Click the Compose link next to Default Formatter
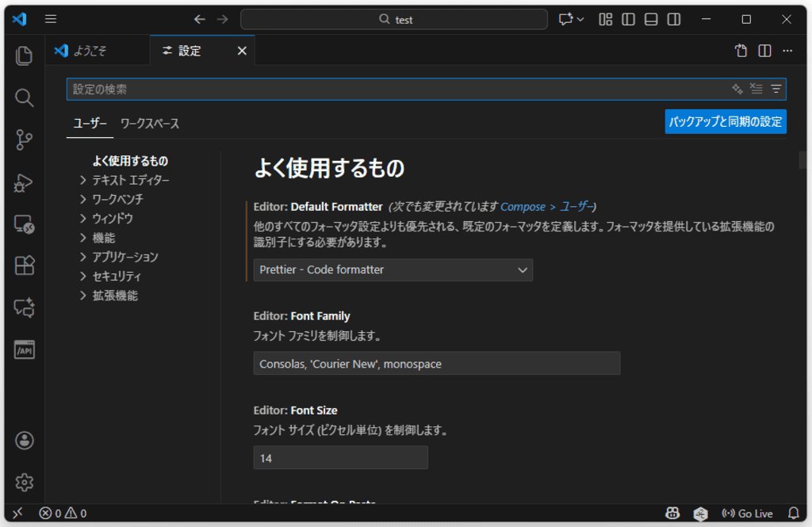This screenshot has width=812, height=527. click(x=523, y=206)
